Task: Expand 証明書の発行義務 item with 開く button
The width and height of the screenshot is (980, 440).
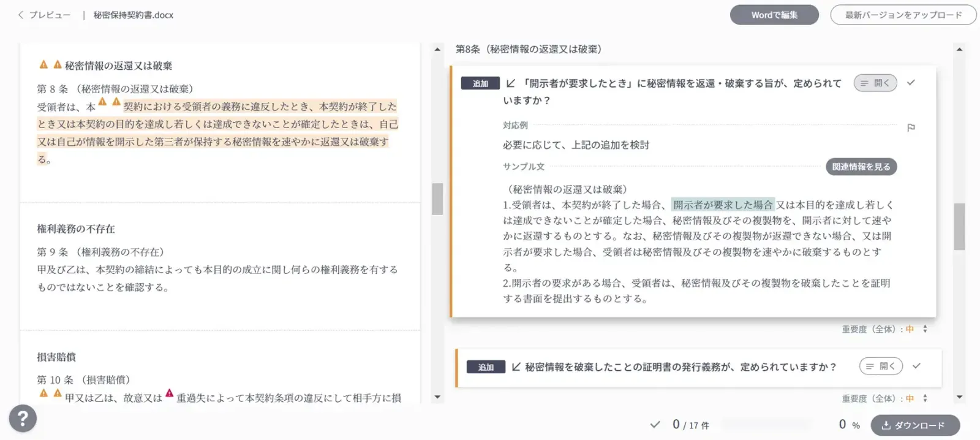Action: click(x=881, y=366)
